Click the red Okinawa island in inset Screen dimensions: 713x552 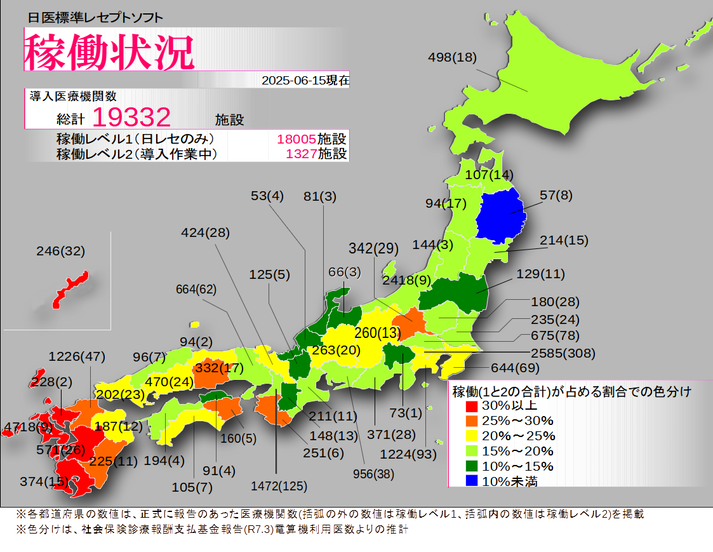(69, 291)
